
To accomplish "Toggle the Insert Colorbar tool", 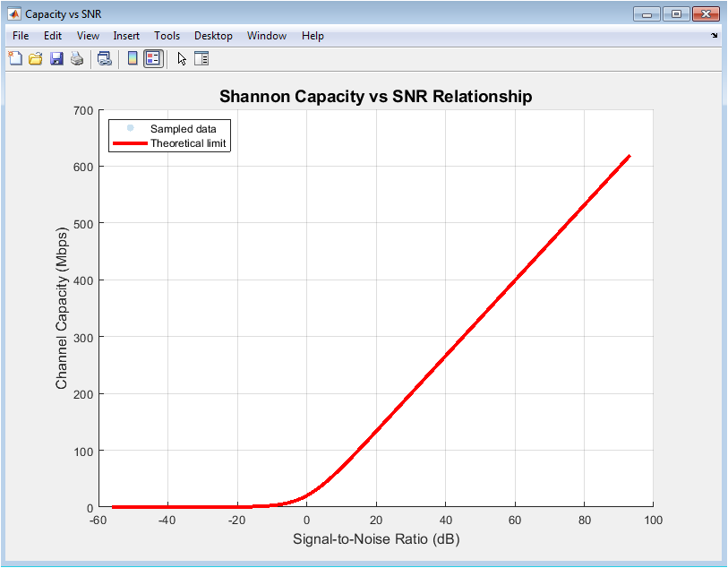I will click(133, 59).
